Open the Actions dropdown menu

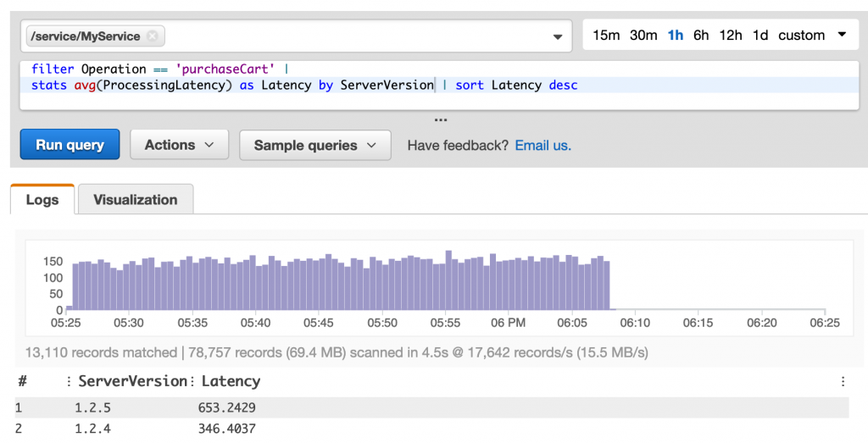(179, 145)
